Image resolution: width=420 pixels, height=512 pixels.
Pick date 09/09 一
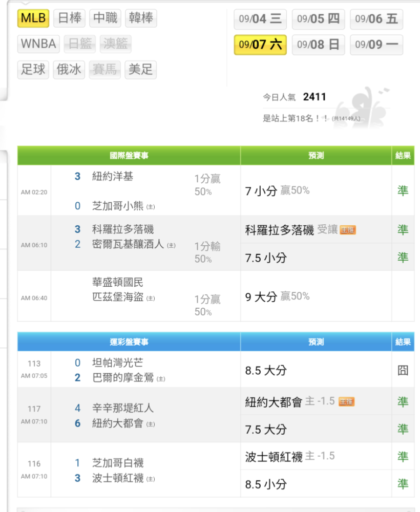point(376,45)
